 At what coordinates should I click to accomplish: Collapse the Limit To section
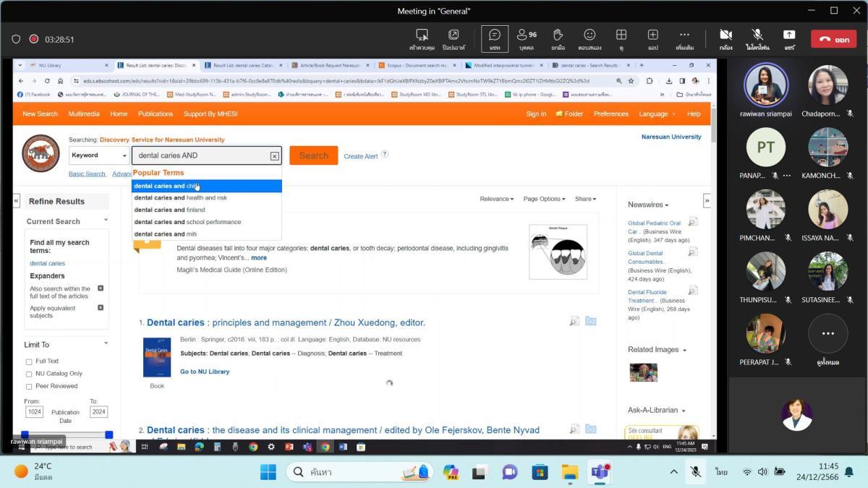106,343
